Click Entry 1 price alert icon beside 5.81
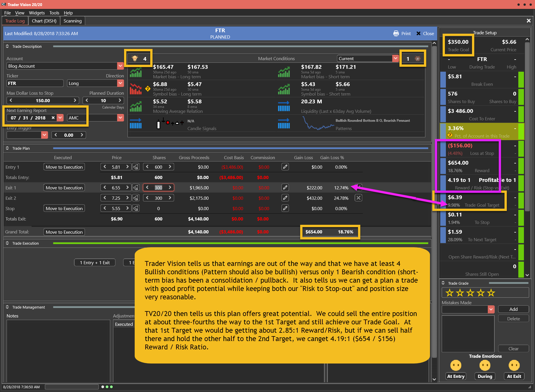The height and width of the screenshot is (392, 535). pos(136,167)
